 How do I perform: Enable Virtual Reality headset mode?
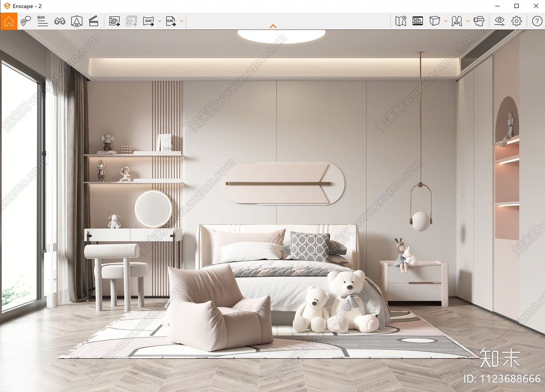[x=479, y=21]
